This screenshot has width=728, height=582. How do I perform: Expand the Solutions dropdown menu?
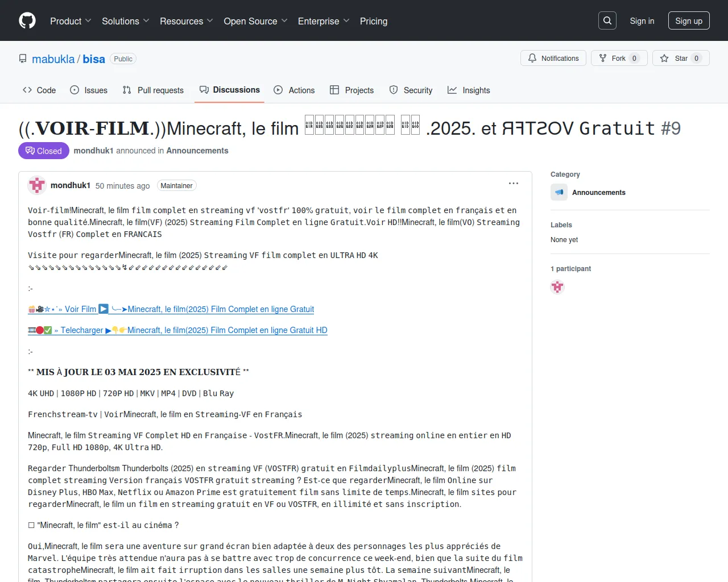126,21
